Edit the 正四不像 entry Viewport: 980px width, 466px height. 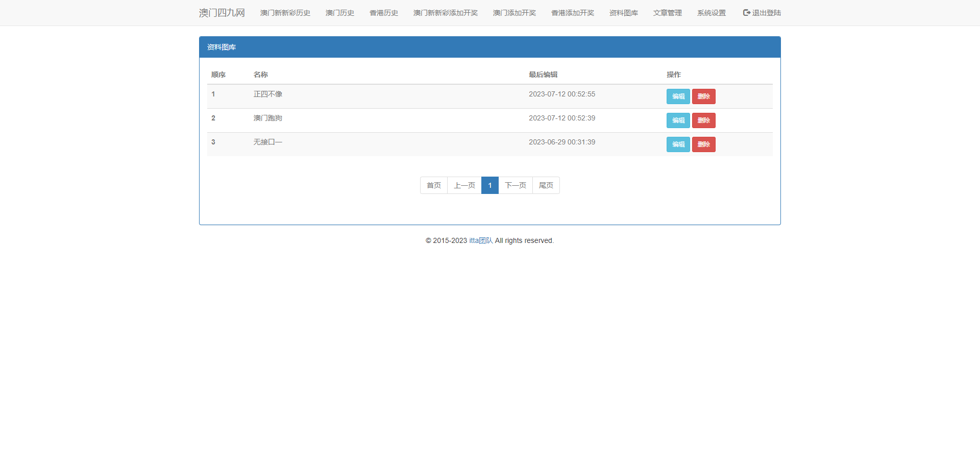pyautogui.click(x=678, y=96)
